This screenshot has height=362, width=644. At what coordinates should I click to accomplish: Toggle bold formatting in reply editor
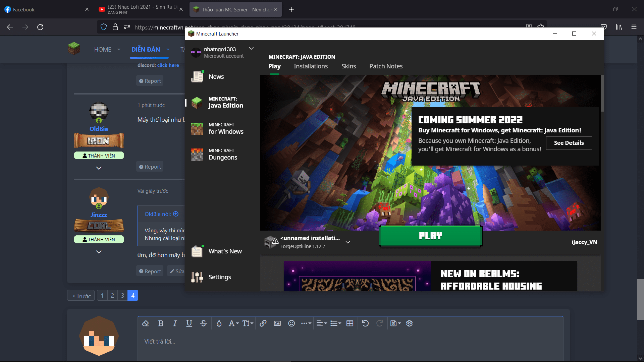coord(161,323)
